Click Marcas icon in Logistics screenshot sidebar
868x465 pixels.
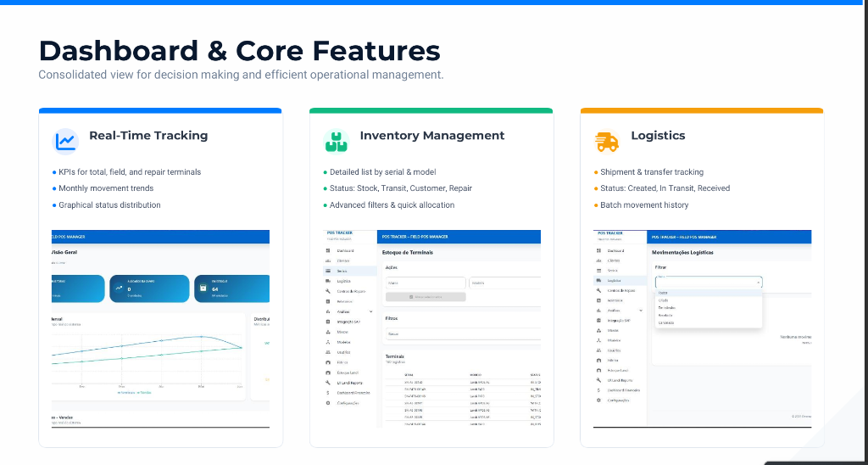tap(598, 330)
